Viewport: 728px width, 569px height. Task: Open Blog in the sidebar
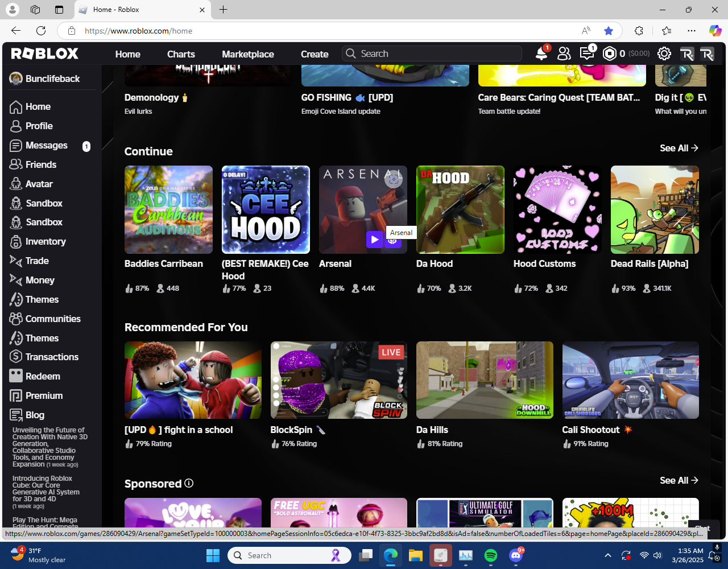(x=35, y=415)
